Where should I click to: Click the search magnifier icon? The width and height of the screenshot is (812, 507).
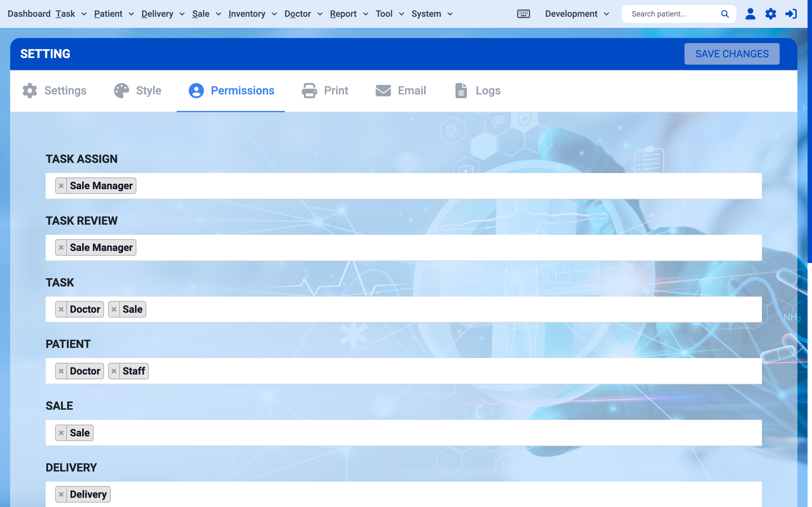click(x=725, y=14)
